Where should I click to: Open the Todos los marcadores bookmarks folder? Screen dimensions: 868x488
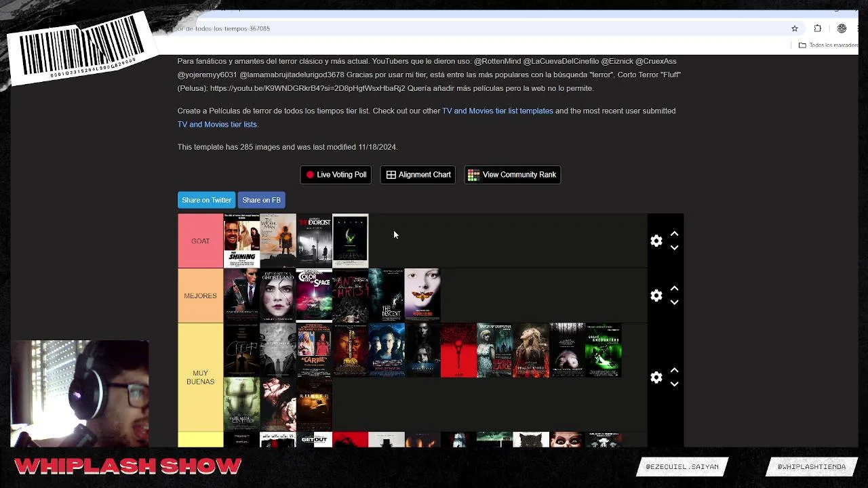tap(828, 45)
